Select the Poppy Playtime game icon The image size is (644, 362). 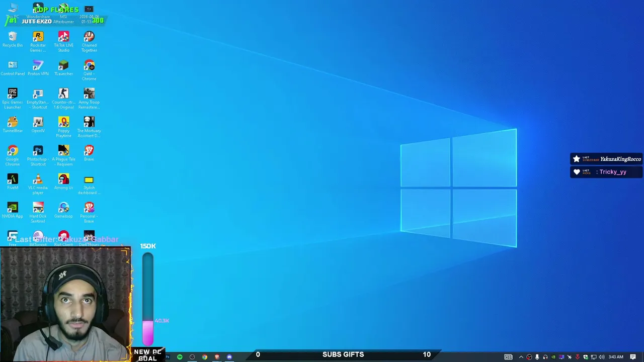pyautogui.click(x=63, y=127)
